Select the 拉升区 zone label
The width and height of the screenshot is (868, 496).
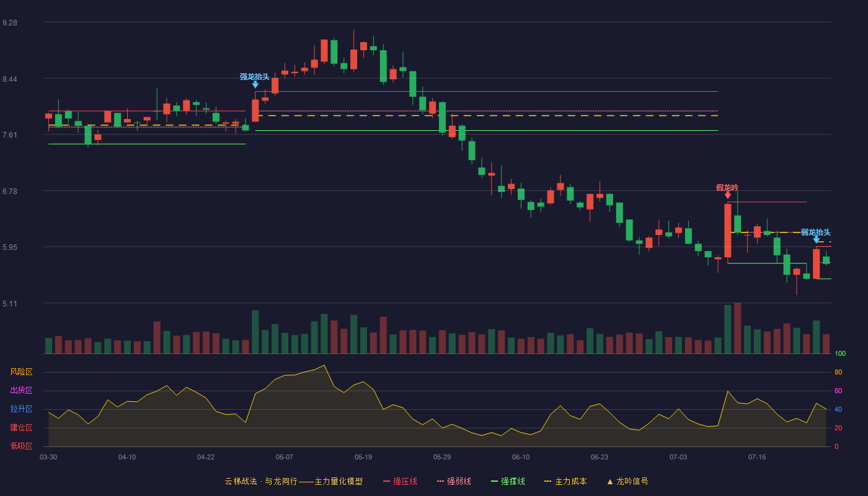point(21,409)
